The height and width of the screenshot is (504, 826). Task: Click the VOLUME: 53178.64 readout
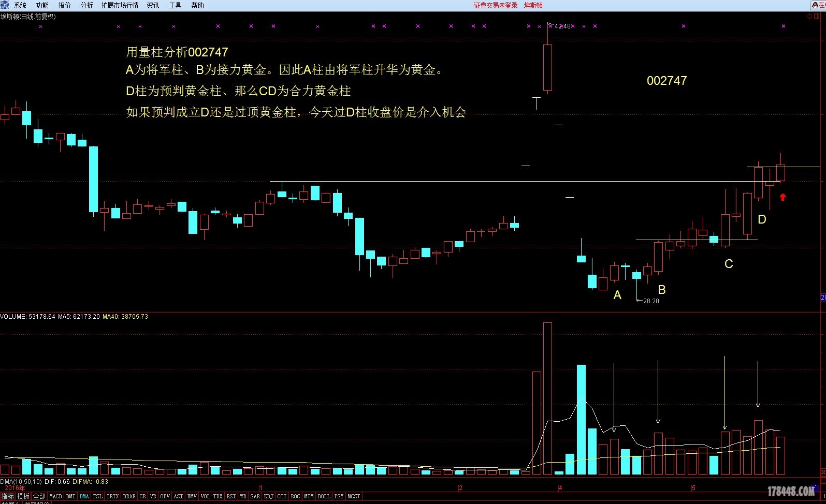coord(28,317)
